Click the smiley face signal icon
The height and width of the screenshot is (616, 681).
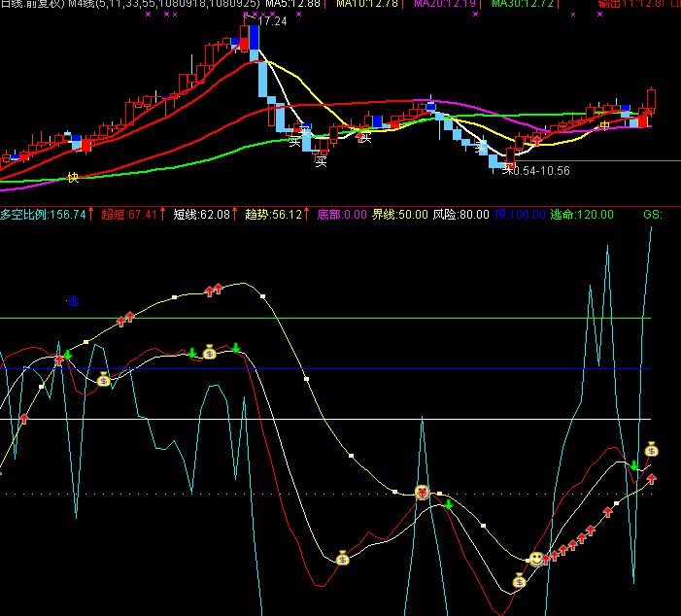click(535, 559)
